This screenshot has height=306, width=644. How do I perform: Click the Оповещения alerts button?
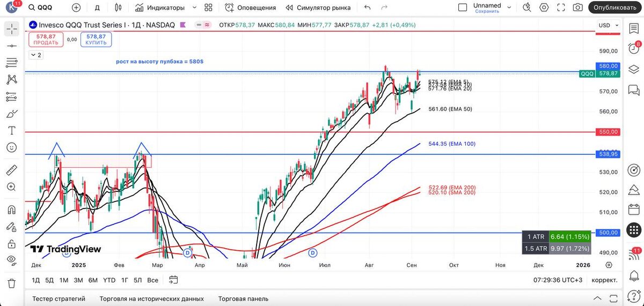pyautogui.click(x=251, y=8)
